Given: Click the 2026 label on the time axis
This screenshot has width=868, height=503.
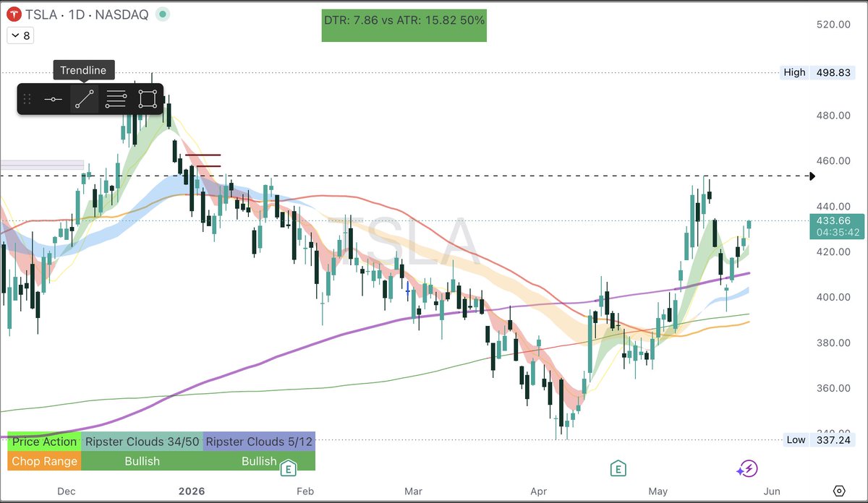Looking at the screenshot, I should (x=192, y=491).
